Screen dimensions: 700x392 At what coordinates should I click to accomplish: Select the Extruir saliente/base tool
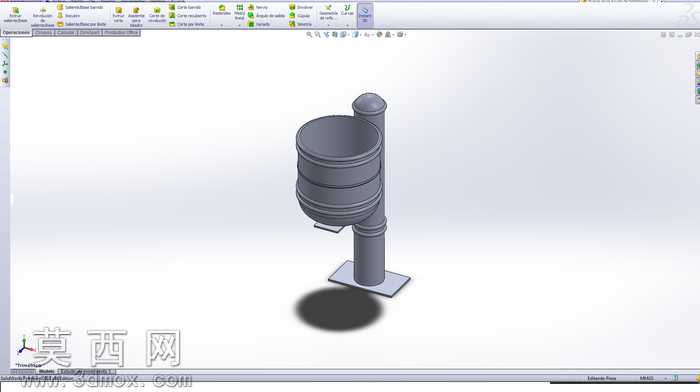tap(15, 15)
